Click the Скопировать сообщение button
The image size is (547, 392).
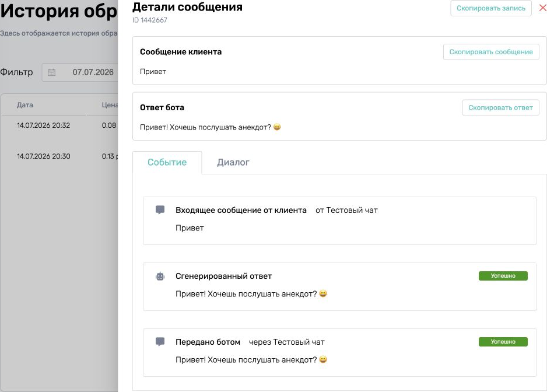[491, 52]
